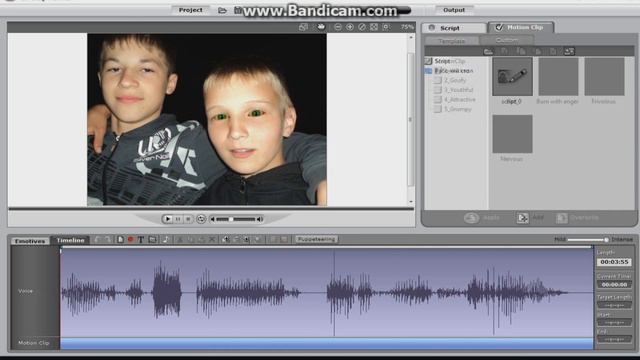The image size is (640, 360).
Task: Click the Overwrite button
Action: (x=578, y=218)
